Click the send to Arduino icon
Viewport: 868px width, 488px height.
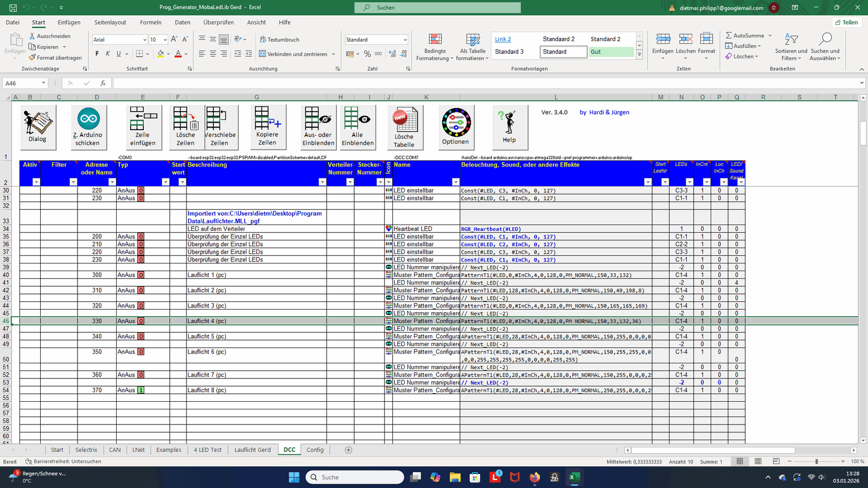88,126
